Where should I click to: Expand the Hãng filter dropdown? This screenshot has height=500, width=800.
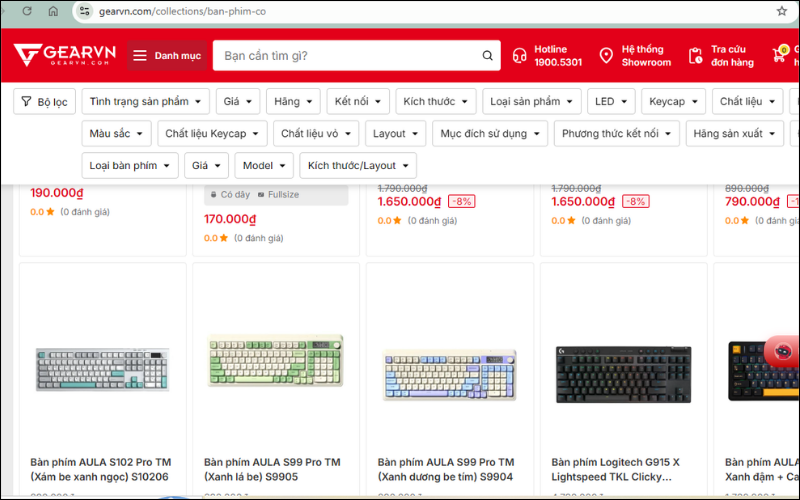click(x=293, y=102)
